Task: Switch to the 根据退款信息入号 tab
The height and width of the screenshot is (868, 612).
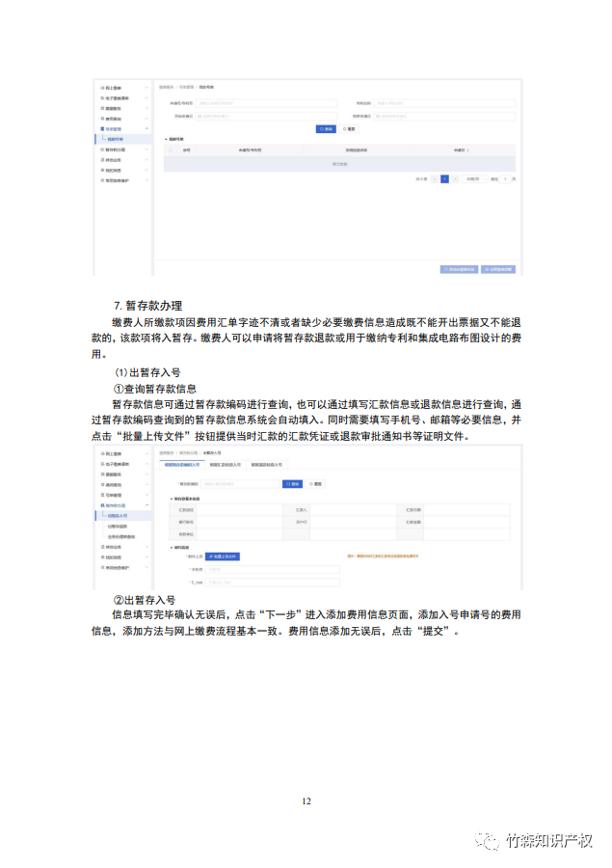Action: pos(267,465)
